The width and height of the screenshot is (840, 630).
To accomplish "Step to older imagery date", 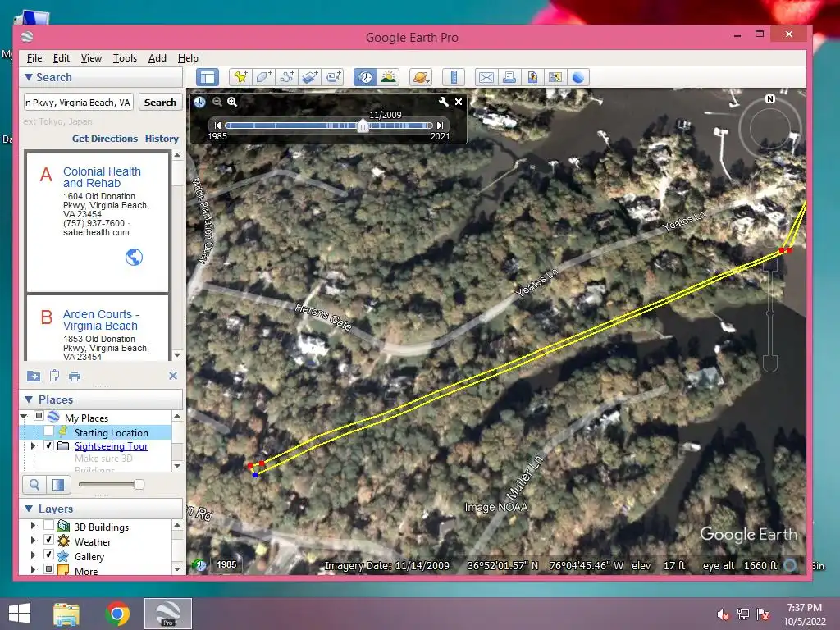I will pyautogui.click(x=217, y=126).
